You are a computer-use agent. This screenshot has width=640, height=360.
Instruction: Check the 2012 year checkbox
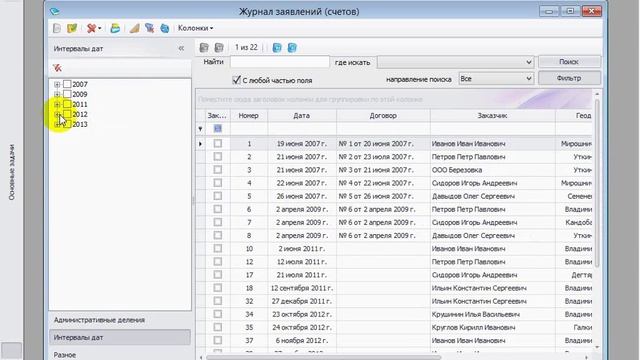(x=67, y=114)
